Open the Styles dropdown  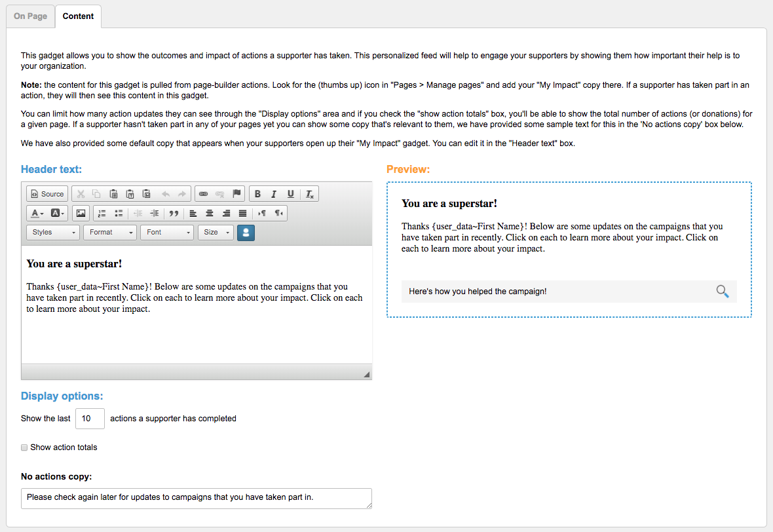(53, 233)
